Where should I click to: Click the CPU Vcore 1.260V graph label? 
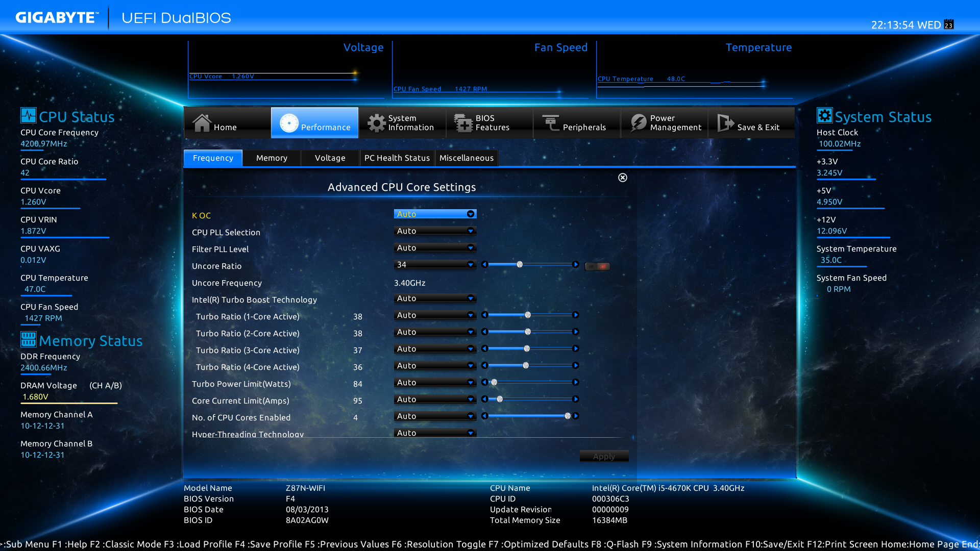pyautogui.click(x=222, y=76)
